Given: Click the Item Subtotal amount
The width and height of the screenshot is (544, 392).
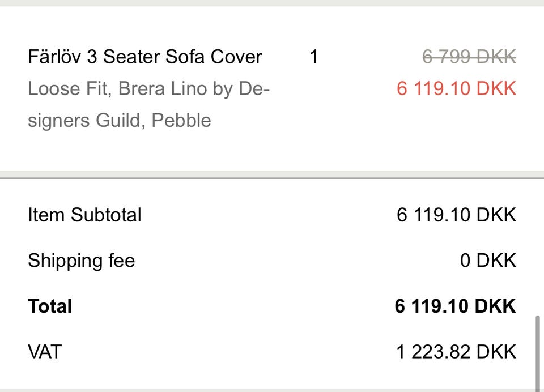Looking at the screenshot, I should [456, 215].
